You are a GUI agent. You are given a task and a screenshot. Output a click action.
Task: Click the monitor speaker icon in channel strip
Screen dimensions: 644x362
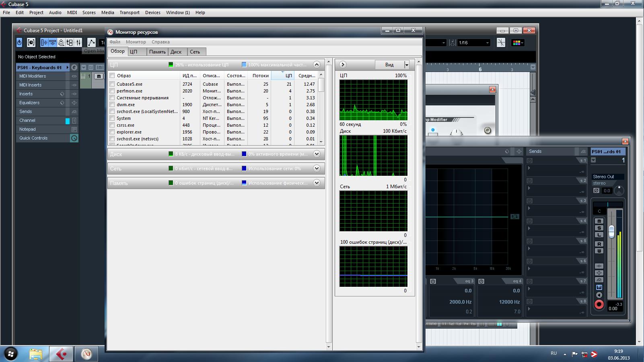tap(599, 295)
